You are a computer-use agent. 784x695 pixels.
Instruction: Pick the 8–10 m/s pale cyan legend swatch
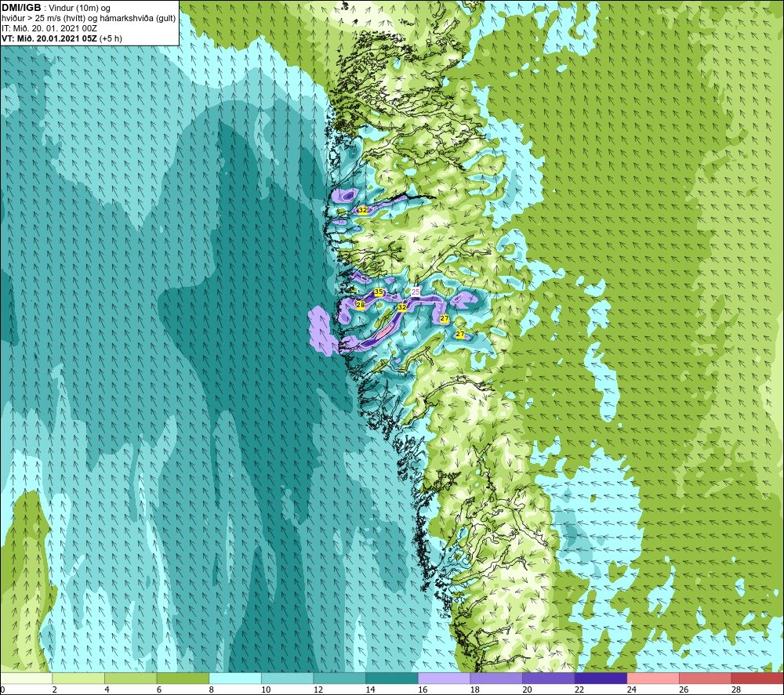(x=235, y=678)
